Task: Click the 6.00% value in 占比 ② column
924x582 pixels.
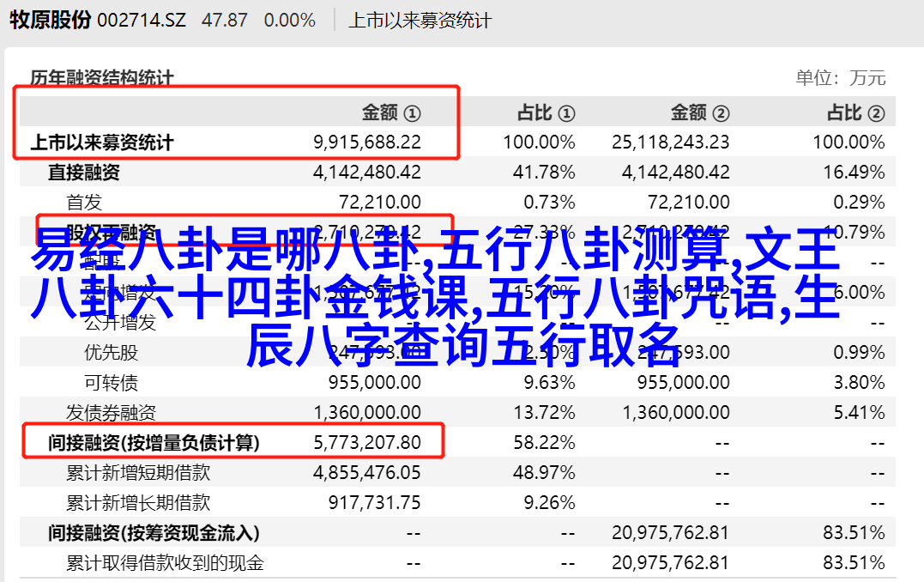Action: [x=859, y=293]
